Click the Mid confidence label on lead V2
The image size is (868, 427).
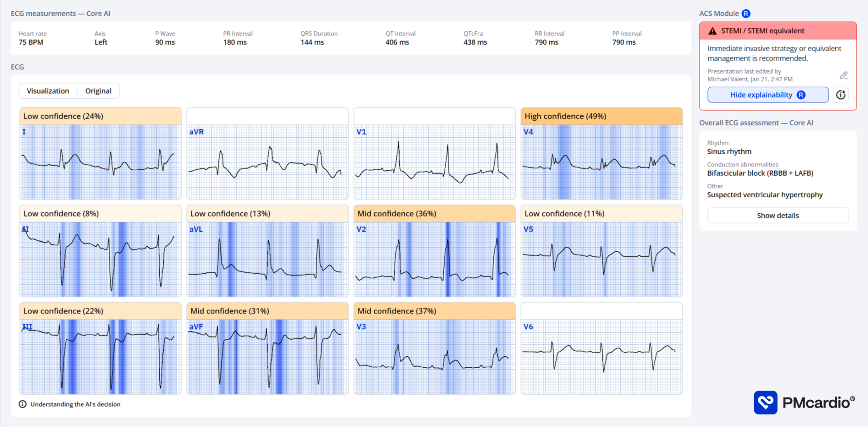397,213
